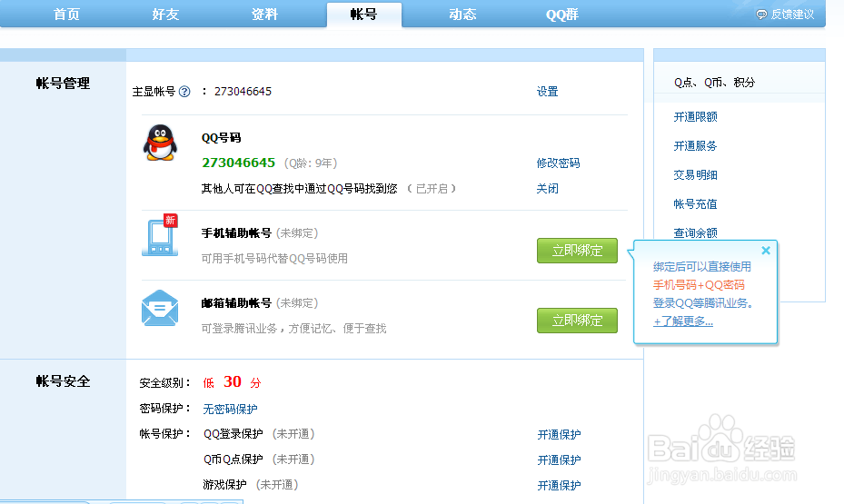The width and height of the screenshot is (844, 504).
Task: Click 立即绑定 for 手机辅助帐号
Action: [577, 251]
